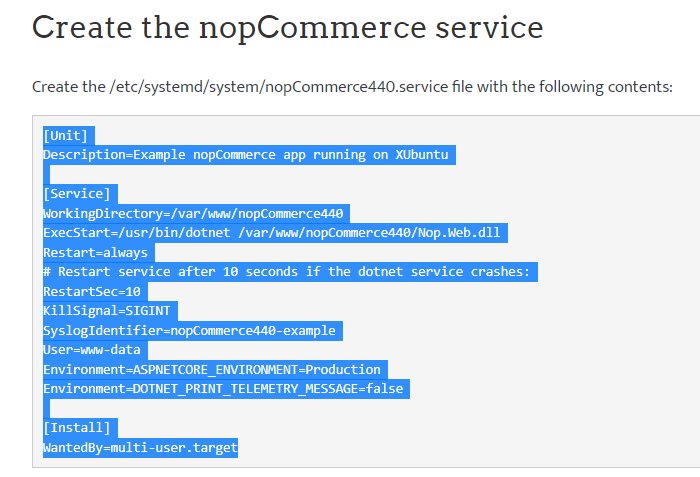This screenshot has height=477, width=700.
Task: Click the WantedBy=multi-user.target line
Action: point(140,447)
